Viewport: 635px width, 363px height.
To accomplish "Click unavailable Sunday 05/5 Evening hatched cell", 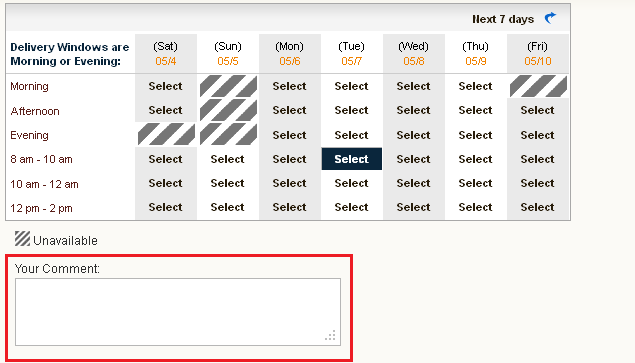I will point(228,135).
